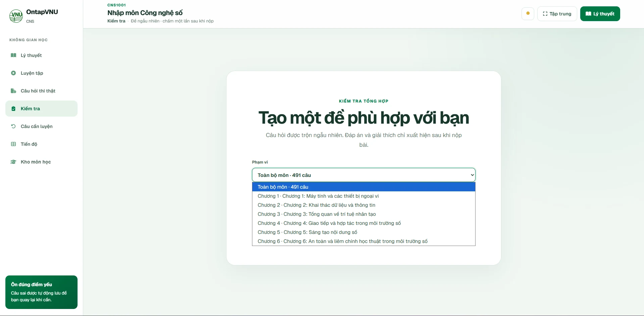Click the Phạm vi dropdown box
644x316 pixels.
pos(364,175)
